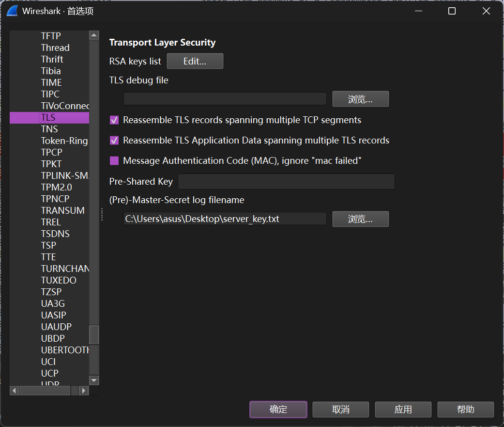Screen dimensions: 504x427
Task: Select TREL protocol entry
Action: (51, 222)
